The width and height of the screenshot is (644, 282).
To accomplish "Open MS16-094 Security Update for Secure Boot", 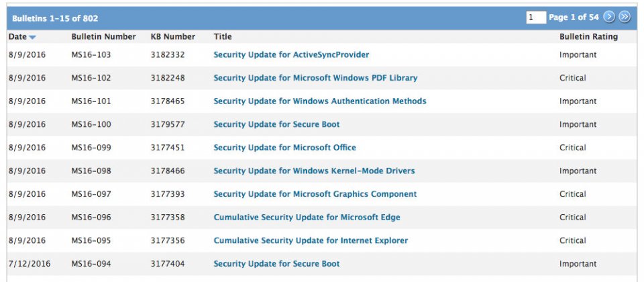I will click(x=276, y=263).
